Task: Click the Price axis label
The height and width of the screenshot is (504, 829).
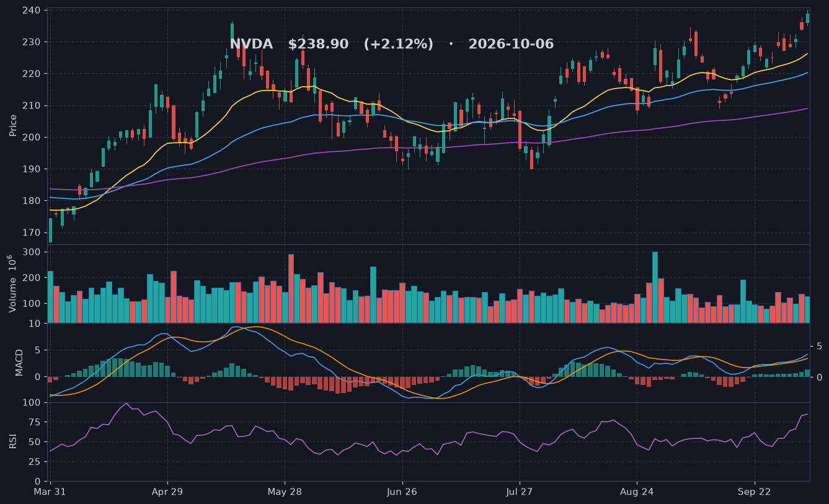Action: (13, 125)
